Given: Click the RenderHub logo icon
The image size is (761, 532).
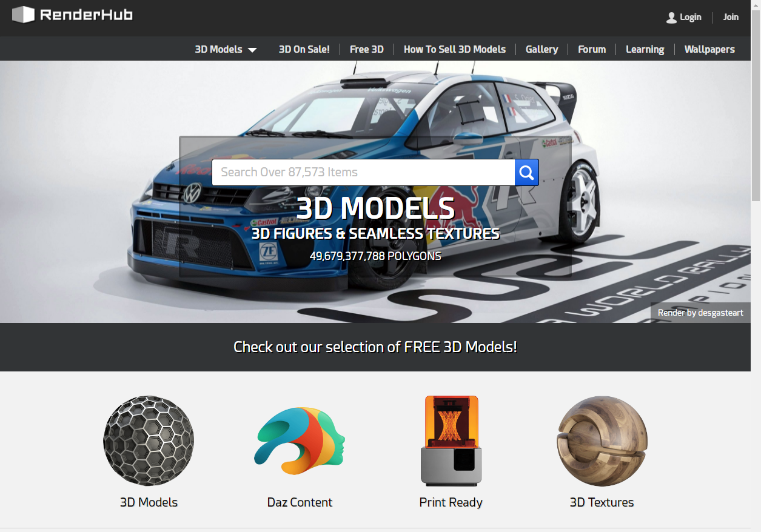Looking at the screenshot, I should click(24, 13).
